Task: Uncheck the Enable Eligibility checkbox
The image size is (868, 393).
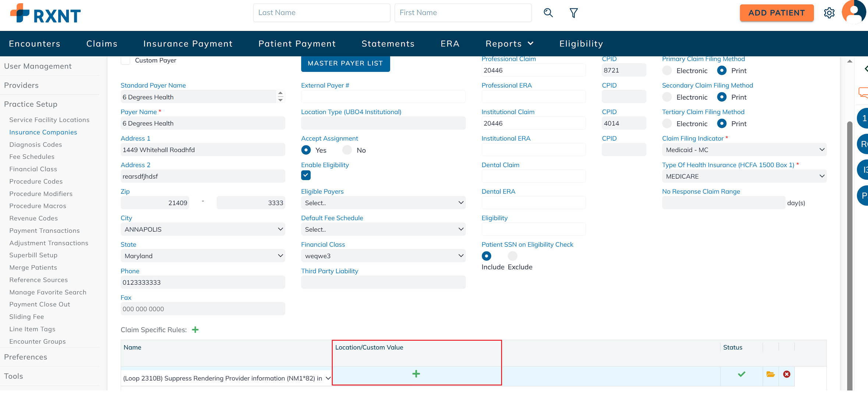Action: [x=306, y=175]
